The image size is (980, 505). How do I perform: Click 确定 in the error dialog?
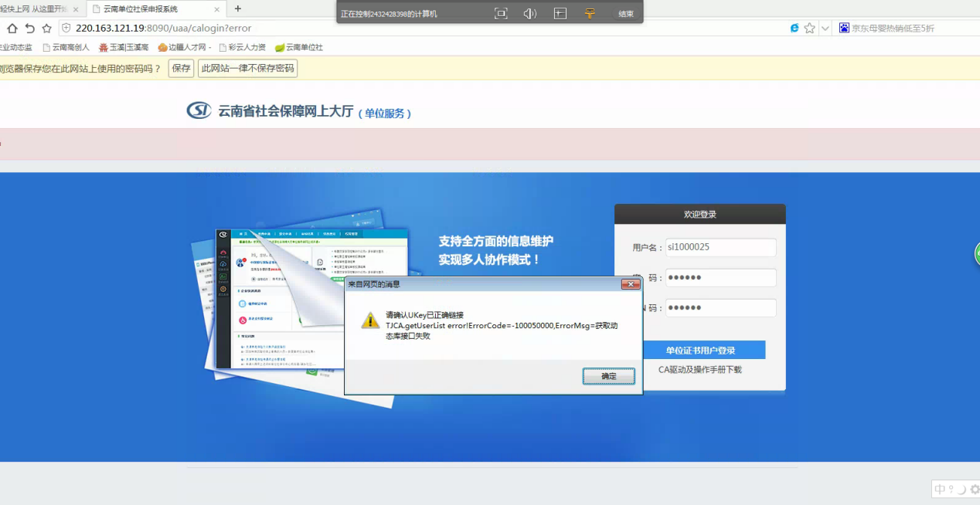608,376
